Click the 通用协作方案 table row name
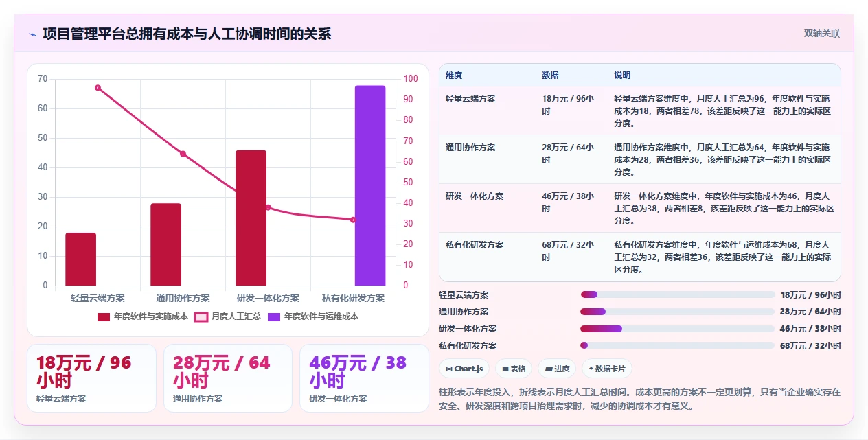Viewport: 868px width, 440px height. tap(470, 148)
